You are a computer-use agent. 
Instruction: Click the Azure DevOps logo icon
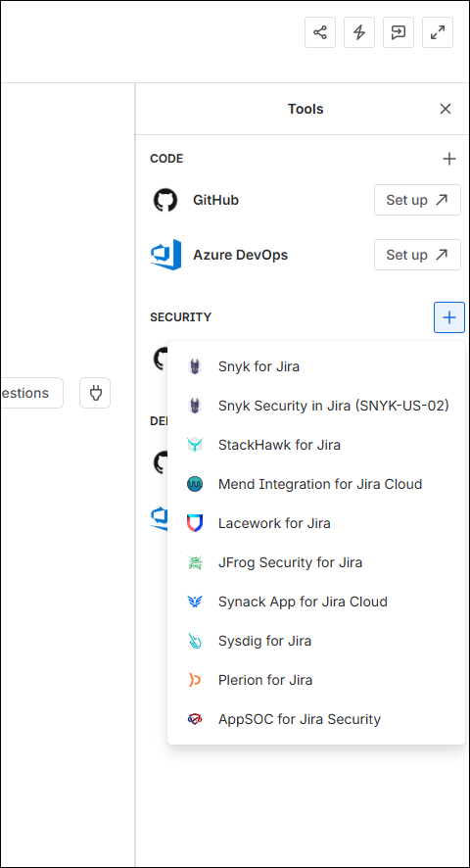pos(166,255)
